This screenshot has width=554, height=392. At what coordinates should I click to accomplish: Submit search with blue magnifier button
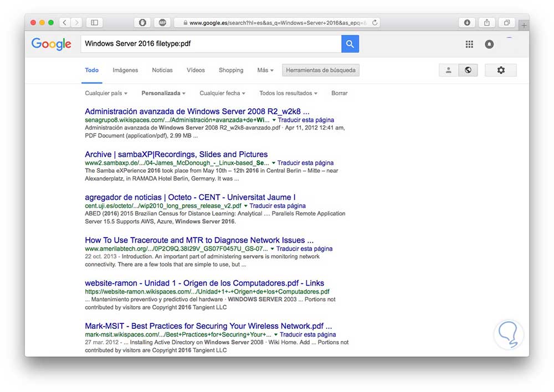(350, 44)
